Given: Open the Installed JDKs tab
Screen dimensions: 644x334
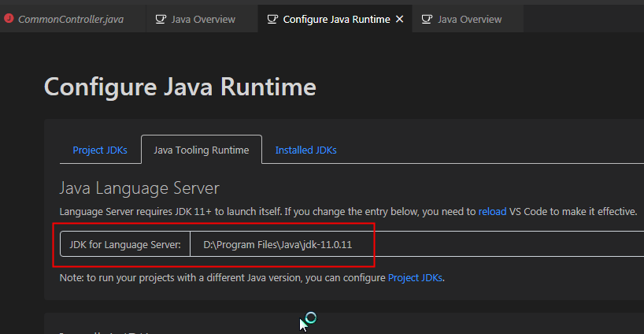Looking at the screenshot, I should coord(305,150).
